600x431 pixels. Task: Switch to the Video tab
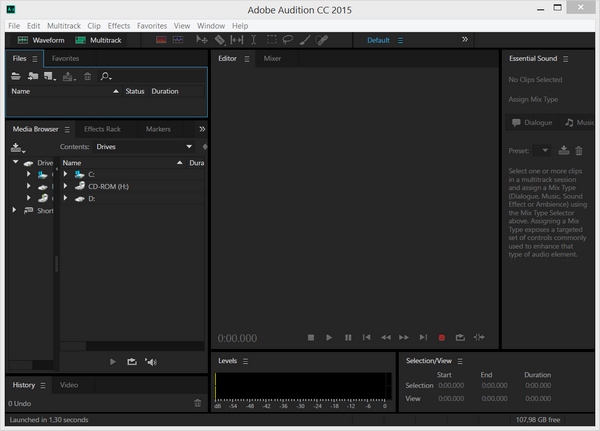pyautogui.click(x=69, y=385)
